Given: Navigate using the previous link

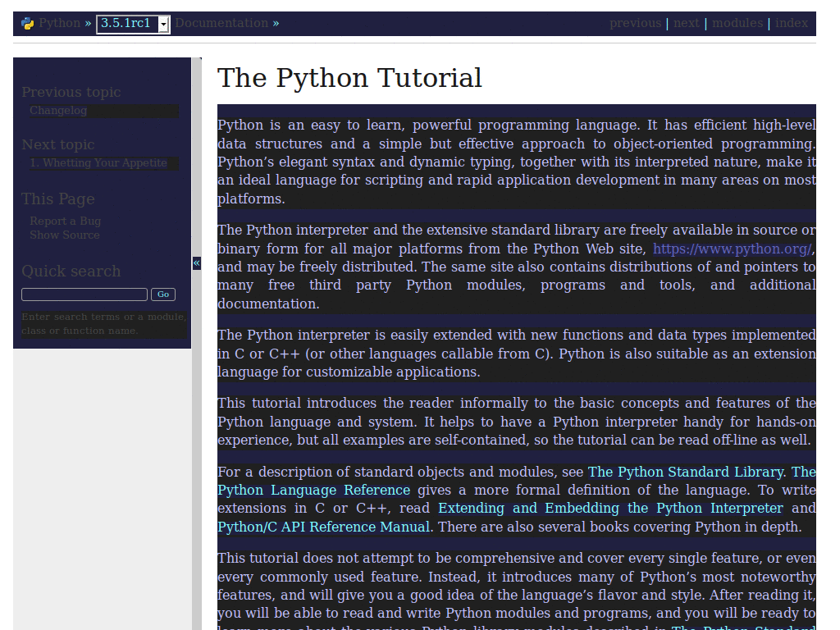Looking at the screenshot, I should pos(635,23).
